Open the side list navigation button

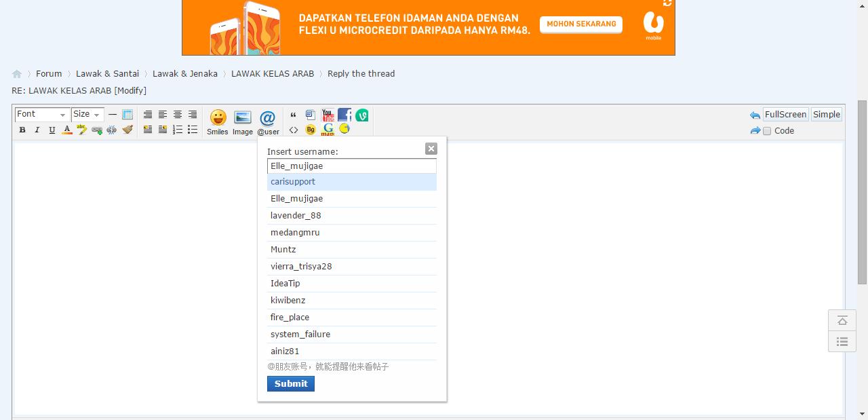[x=842, y=341]
